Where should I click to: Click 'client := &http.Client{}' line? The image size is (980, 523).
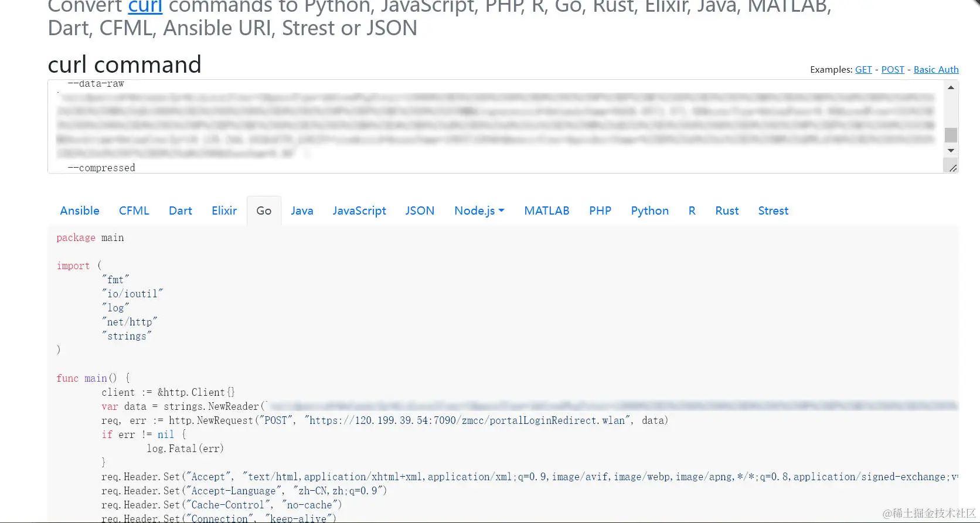point(168,392)
